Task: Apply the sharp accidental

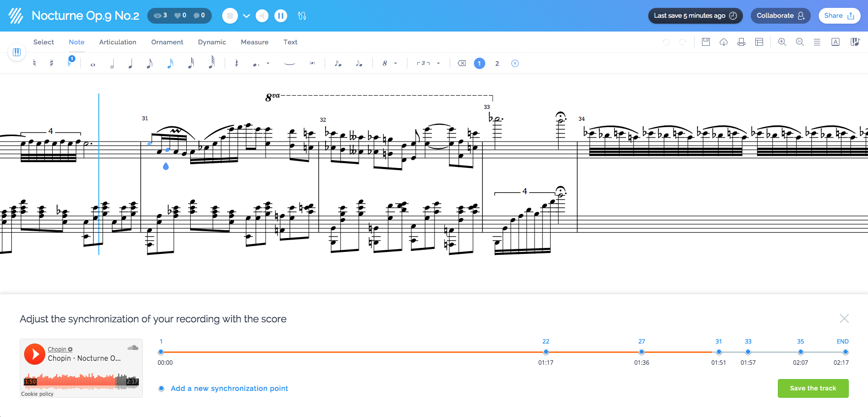Action: (51, 63)
